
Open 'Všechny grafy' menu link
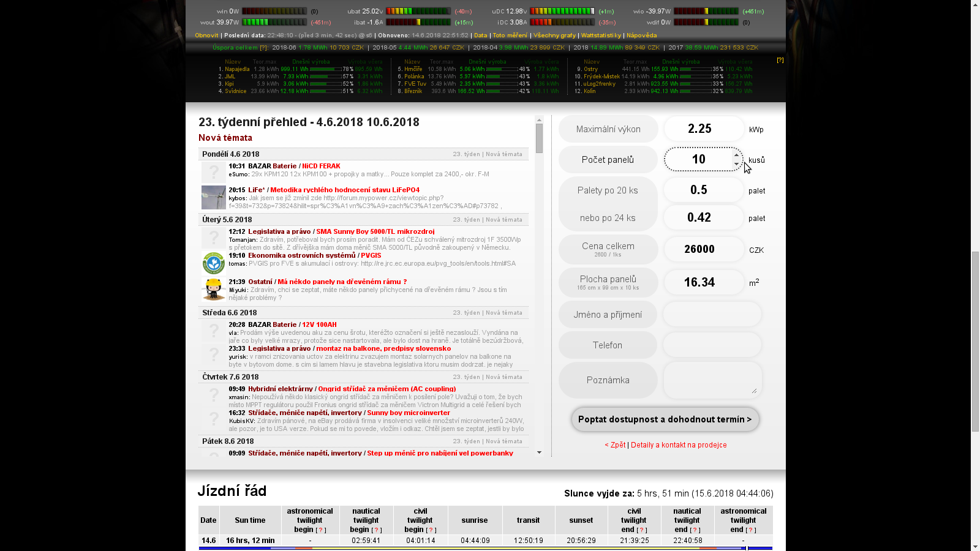pyautogui.click(x=554, y=36)
